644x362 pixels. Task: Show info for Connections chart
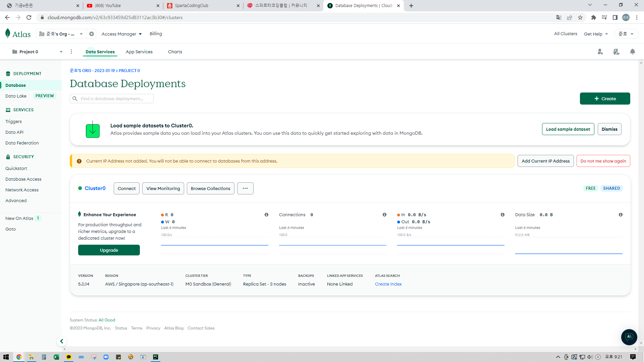(384, 215)
